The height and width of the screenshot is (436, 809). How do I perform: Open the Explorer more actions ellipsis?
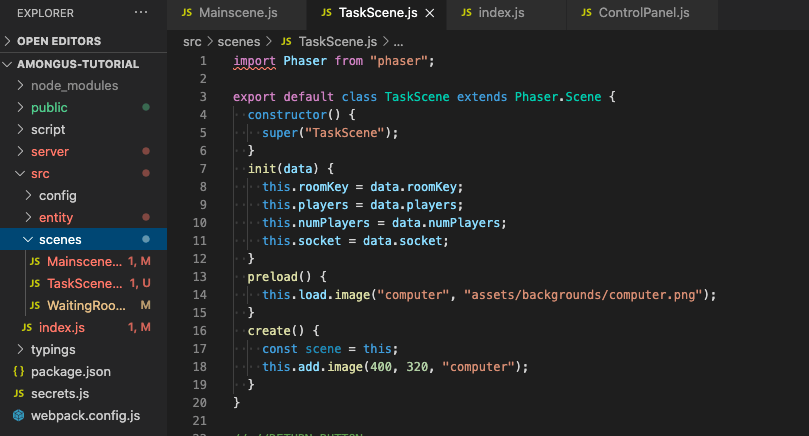click(x=141, y=13)
